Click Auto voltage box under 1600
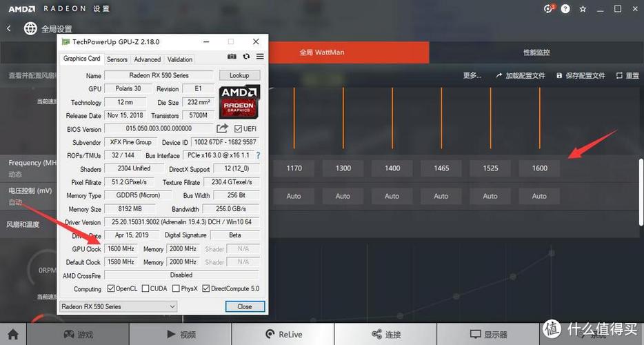Viewport: 644px width, 345px height. point(539,196)
